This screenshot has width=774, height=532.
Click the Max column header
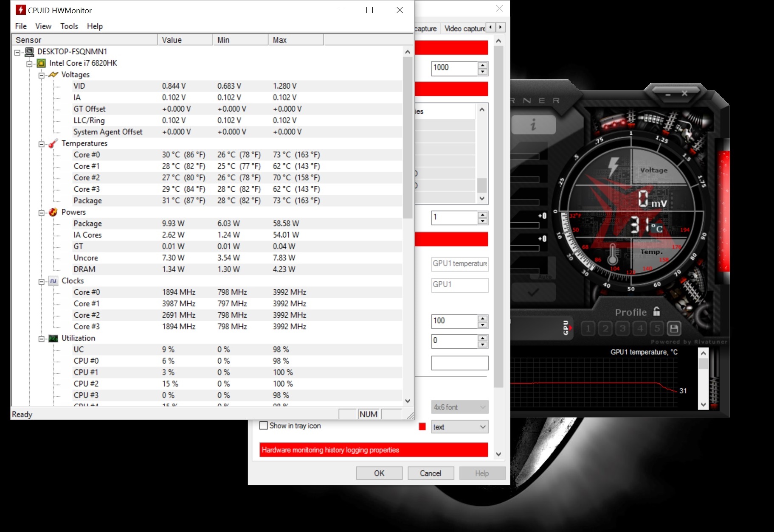pyautogui.click(x=296, y=40)
